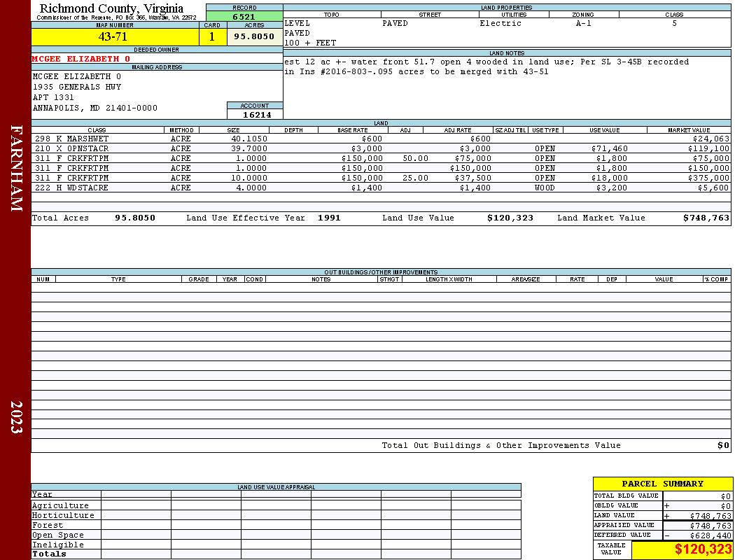735x560 pixels.
Task: Click the land notes text about water front
Action: pyautogui.click(x=486, y=66)
